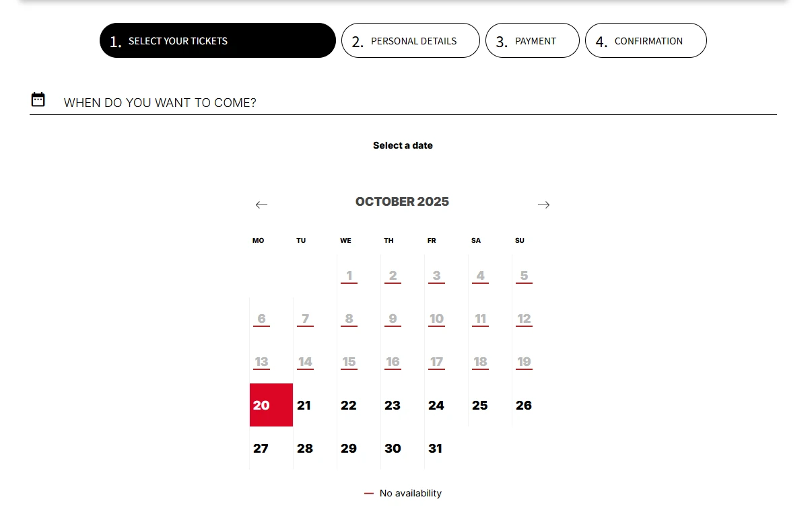
Task: Choose Saturday October 25
Action: point(480,405)
